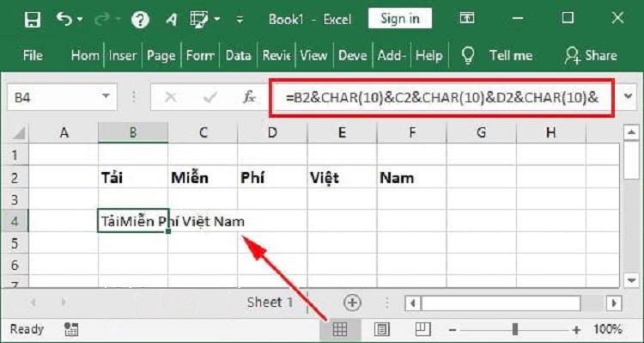Click the Save icon in title bar
The height and width of the screenshot is (343, 644).
pos(33,19)
